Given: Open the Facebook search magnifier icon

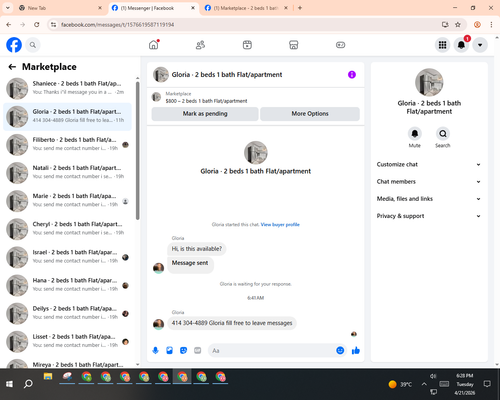Looking at the screenshot, I should (x=33, y=45).
